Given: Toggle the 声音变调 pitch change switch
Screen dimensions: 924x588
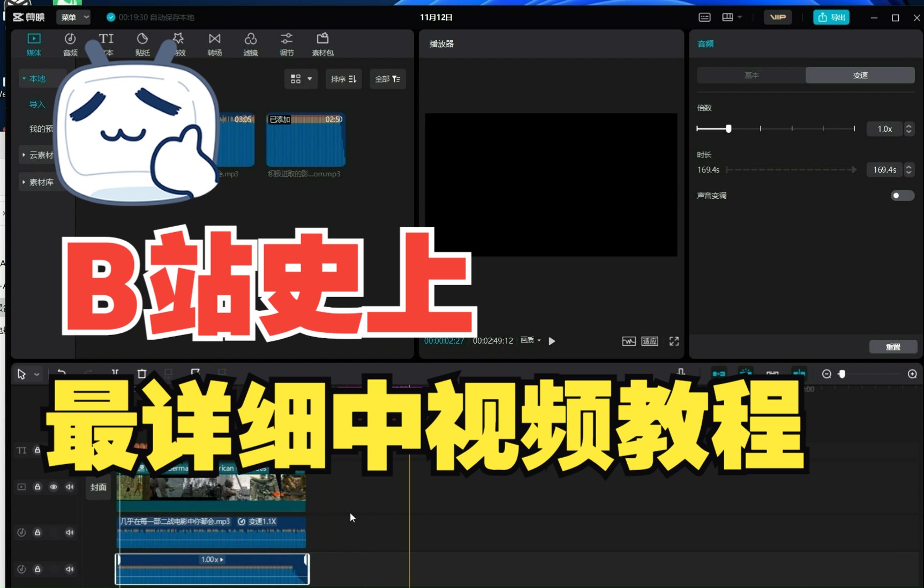Looking at the screenshot, I should (x=903, y=196).
